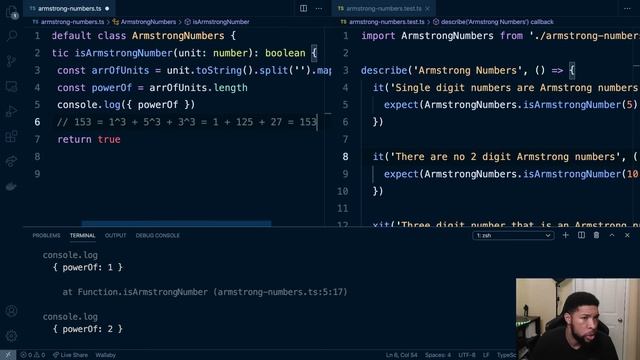This screenshot has height=360, width=640.
Task: Add a new terminal with plus icon
Action: (x=565, y=235)
